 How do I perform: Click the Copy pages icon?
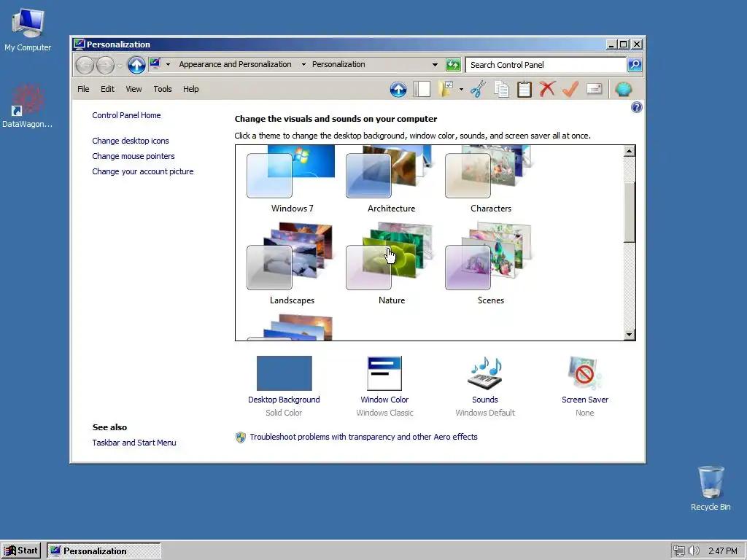[x=501, y=89]
